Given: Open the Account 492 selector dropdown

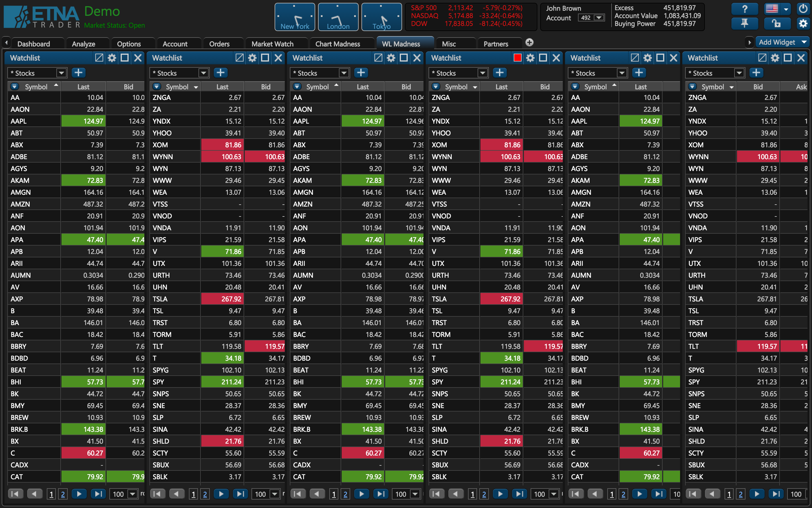Looking at the screenshot, I should pos(591,18).
